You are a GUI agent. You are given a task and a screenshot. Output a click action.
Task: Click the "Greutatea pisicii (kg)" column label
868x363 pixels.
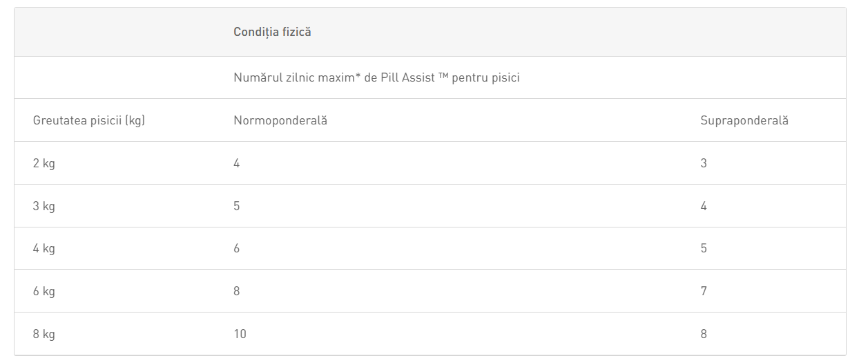[89, 120]
